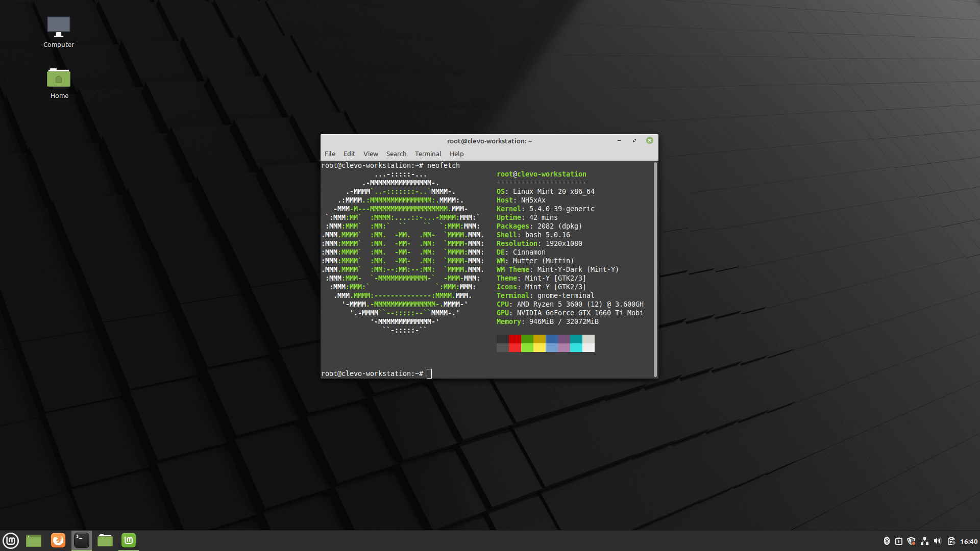980x551 pixels.
Task: Click the Update Manager shield icon
Action: tap(911, 541)
